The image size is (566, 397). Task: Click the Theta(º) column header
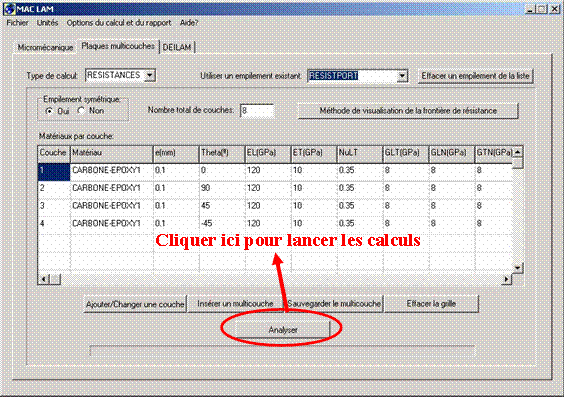tap(222, 153)
